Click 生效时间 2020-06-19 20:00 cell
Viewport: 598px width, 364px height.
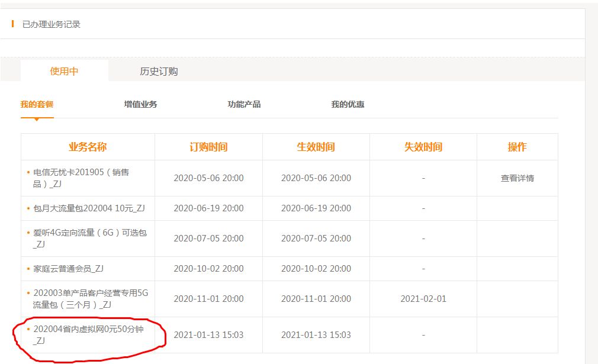click(x=316, y=208)
